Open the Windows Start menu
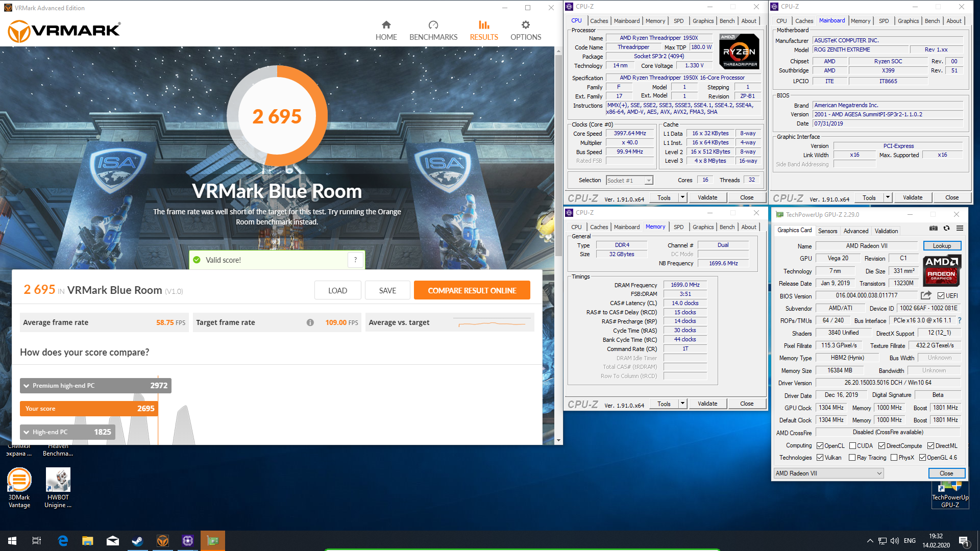 pos(12,541)
